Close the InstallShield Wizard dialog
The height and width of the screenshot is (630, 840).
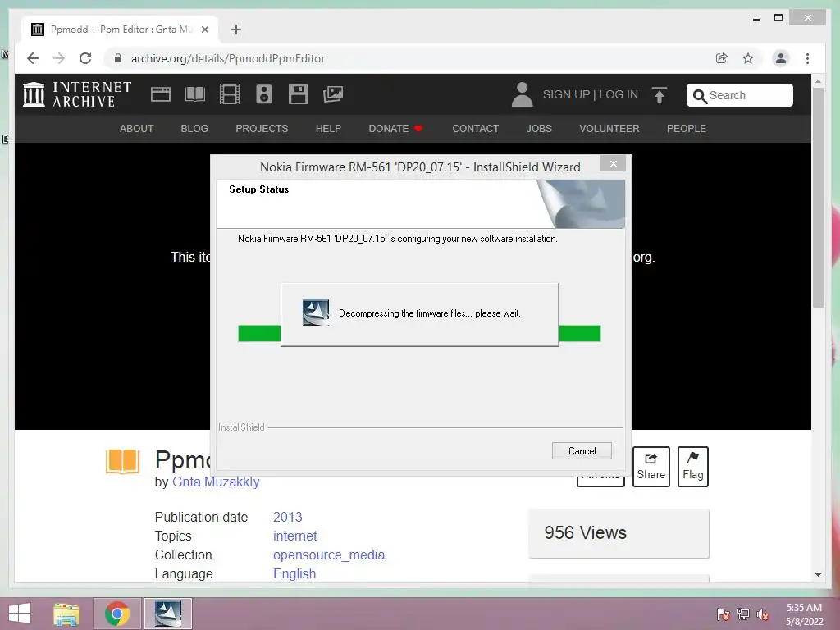point(614,163)
